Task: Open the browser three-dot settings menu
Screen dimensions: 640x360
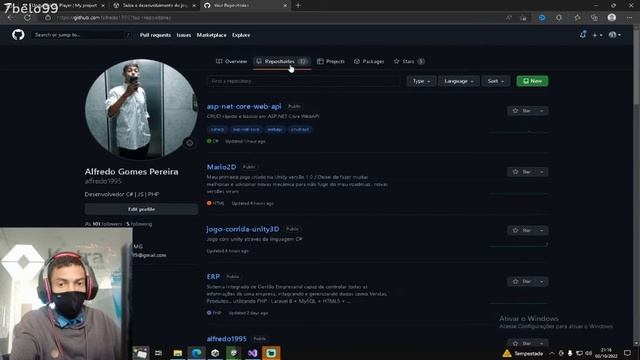Action: (x=629, y=18)
